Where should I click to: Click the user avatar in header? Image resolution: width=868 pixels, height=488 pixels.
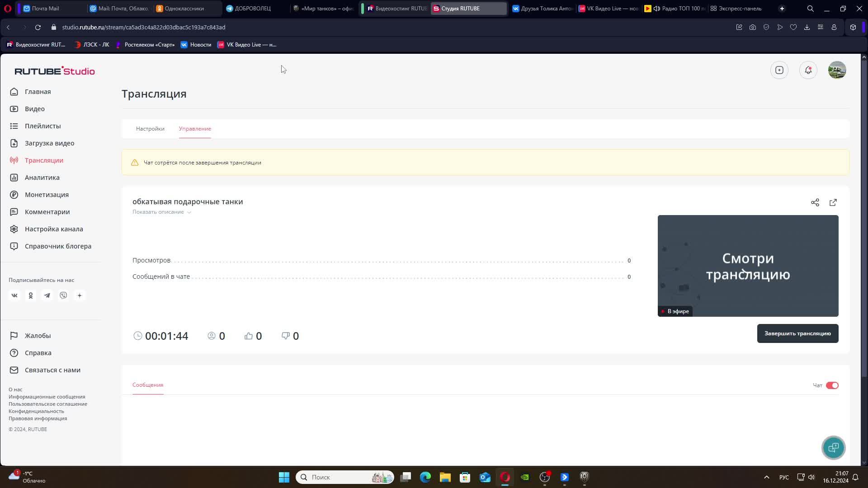pos(837,70)
